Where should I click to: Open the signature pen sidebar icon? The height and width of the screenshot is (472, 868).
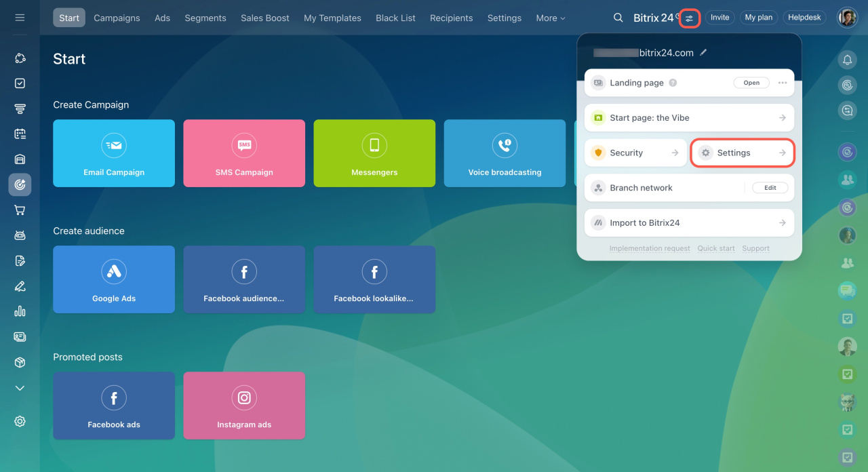coord(20,286)
